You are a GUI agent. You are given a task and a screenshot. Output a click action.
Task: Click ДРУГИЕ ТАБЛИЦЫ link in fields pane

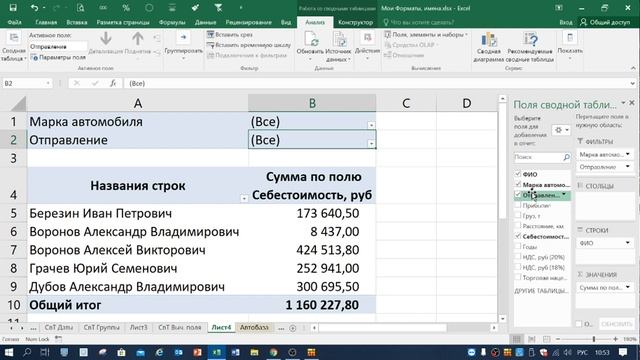pos(541,291)
